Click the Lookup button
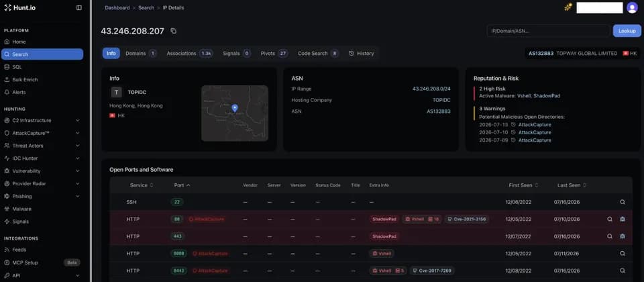This screenshot has width=644, height=282. (x=627, y=31)
